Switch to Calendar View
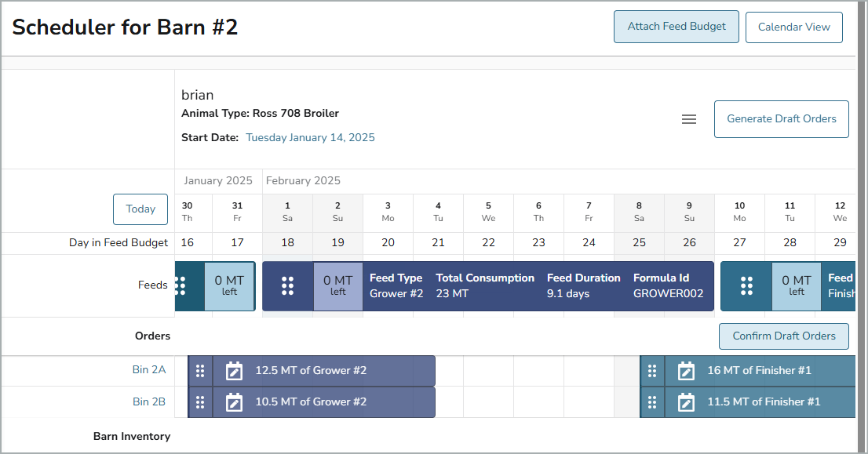868x454 pixels. point(793,27)
